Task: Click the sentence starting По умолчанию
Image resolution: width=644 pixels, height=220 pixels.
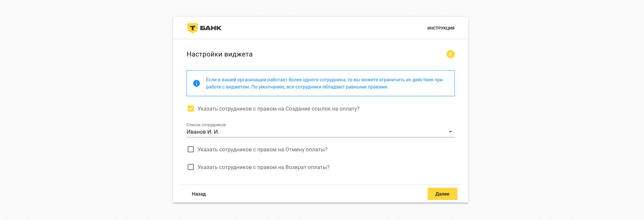Action: point(319,87)
